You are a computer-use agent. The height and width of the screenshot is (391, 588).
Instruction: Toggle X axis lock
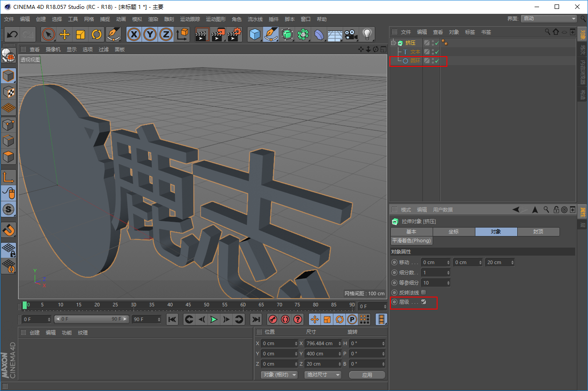(134, 34)
